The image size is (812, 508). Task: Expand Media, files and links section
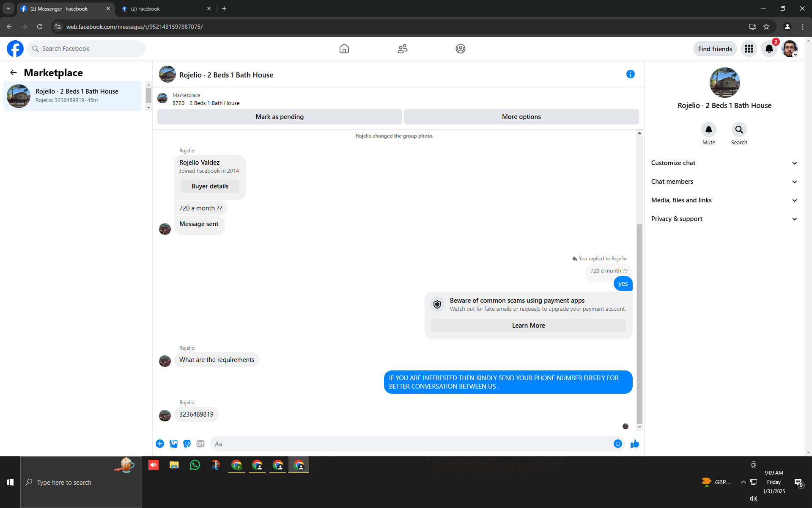click(724, 200)
